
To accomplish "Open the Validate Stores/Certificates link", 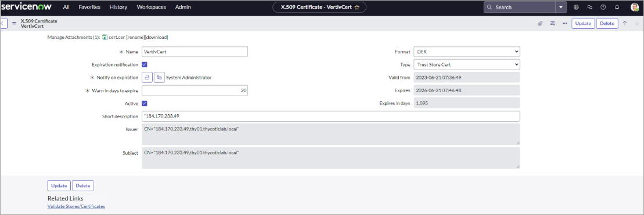I will click(x=76, y=206).
